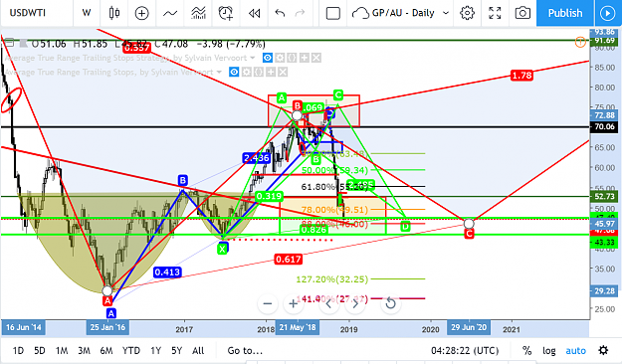Click the orange circle marker near 91.69

point(580,41)
